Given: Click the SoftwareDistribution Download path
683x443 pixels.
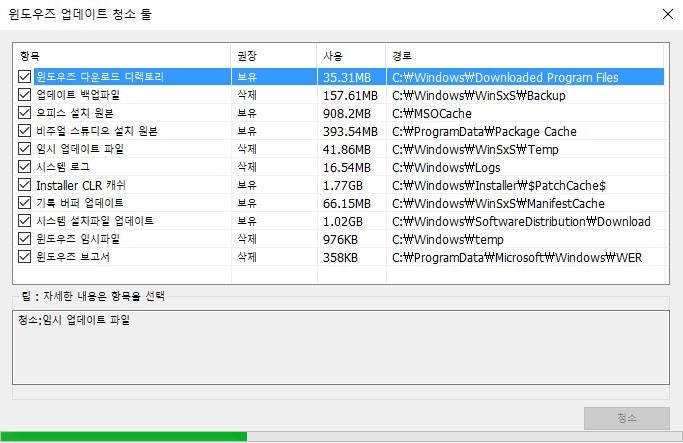Looking at the screenshot, I should point(521,222).
